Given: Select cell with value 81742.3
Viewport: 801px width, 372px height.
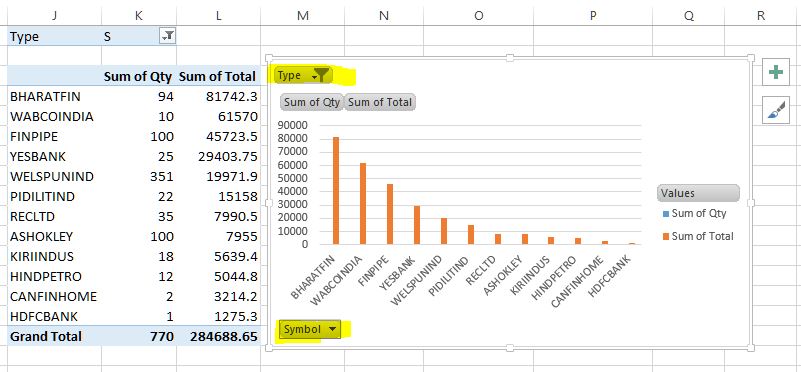Looking at the screenshot, I should (219, 96).
